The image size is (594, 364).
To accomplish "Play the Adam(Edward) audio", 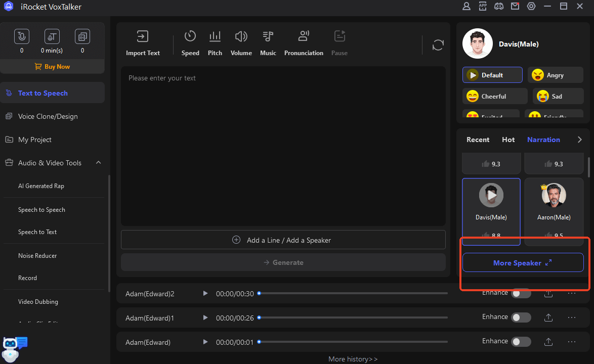I will 205,342.
